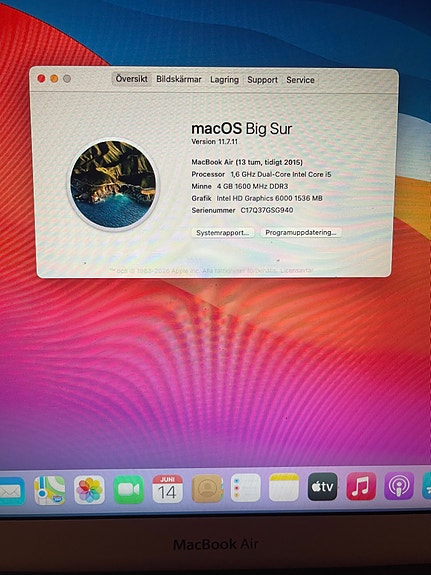Click the macOS Big Sur round image
The height and width of the screenshot is (575, 431).
(113, 184)
